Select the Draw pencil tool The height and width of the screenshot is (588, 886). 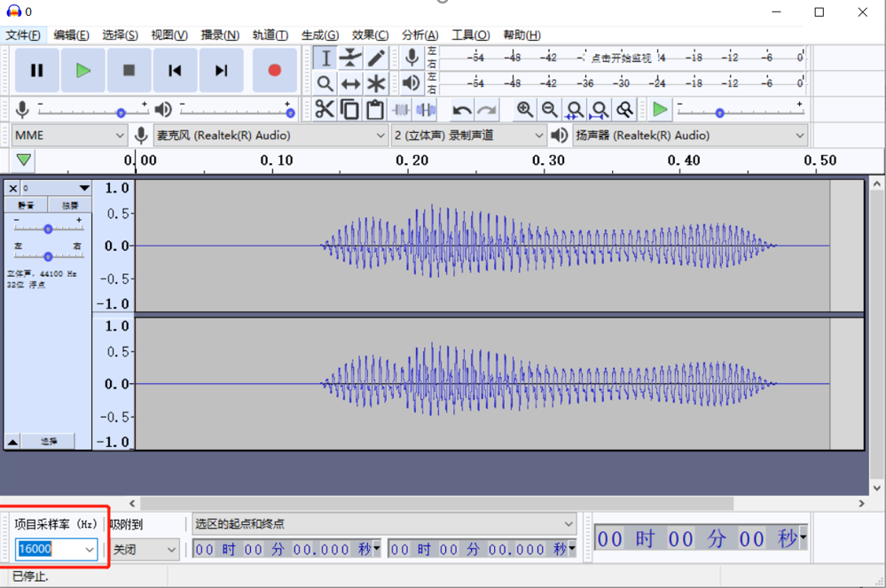pos(377,59)
